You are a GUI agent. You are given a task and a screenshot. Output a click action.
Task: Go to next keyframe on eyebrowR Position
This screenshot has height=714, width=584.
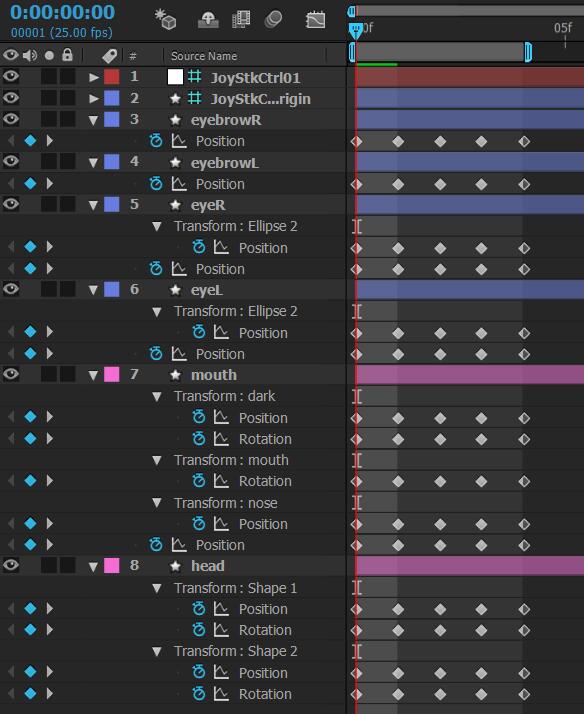tap(50, 141)
